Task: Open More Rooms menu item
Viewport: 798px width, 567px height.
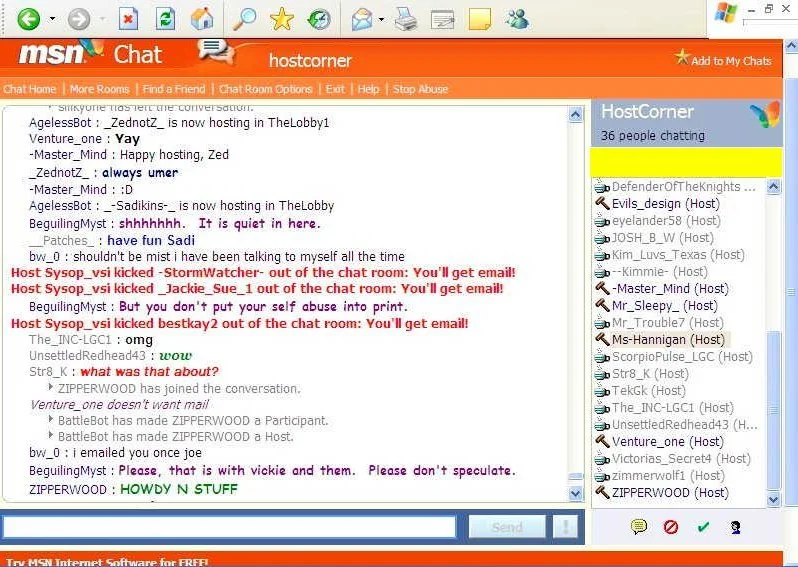Action: 100,89
